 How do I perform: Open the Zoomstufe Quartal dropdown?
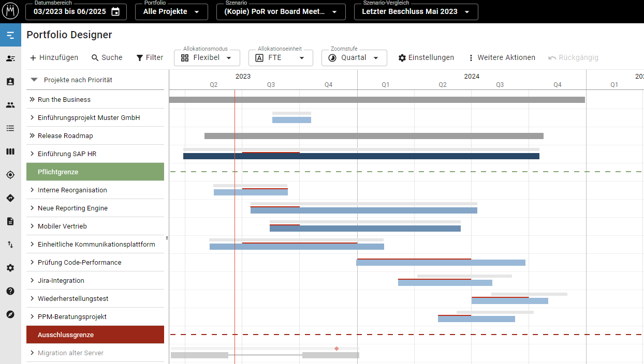coord(354,58)
